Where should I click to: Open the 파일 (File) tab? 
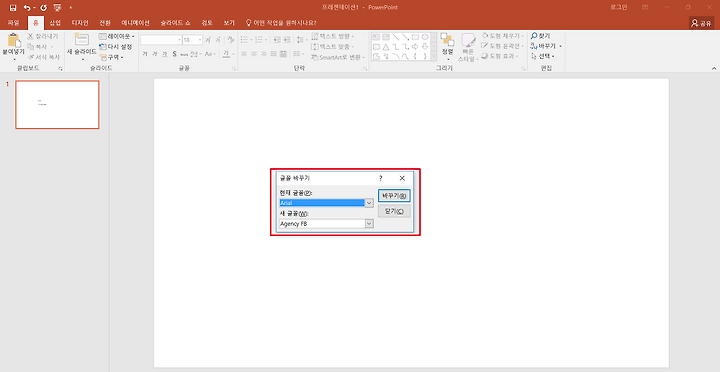point(14,23)
